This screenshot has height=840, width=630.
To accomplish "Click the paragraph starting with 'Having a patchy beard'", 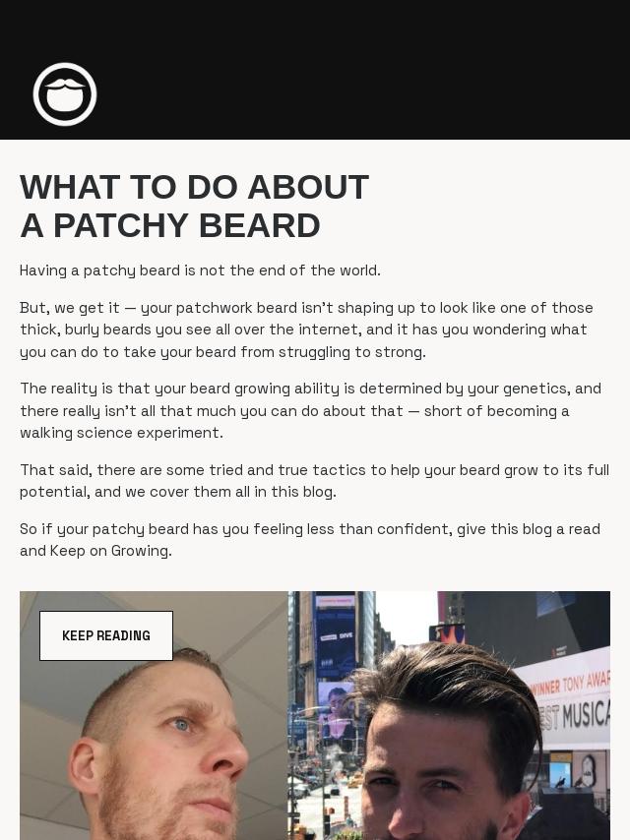I will click(200, 270).
